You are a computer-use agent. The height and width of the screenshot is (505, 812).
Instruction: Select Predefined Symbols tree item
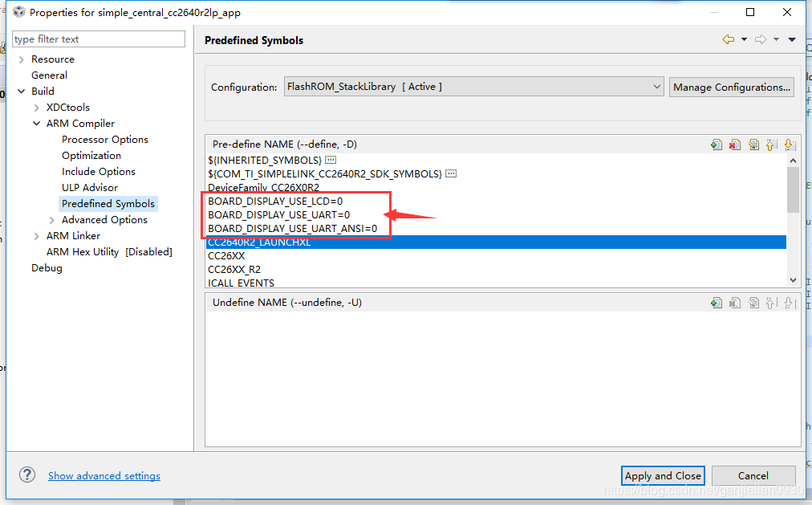(x=108, y=204)
